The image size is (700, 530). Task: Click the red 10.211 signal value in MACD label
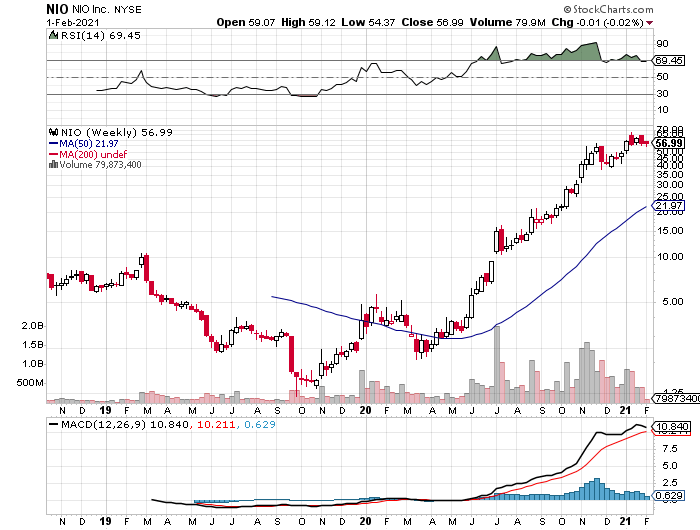pyautogui.click(x=216, y=424)
